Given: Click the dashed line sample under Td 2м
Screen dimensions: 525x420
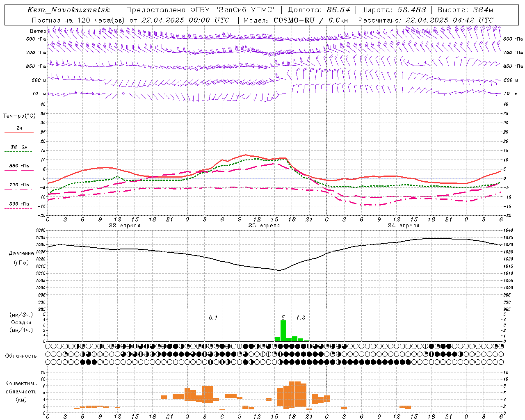Looking at the screenshot, I should coord(18,152).
